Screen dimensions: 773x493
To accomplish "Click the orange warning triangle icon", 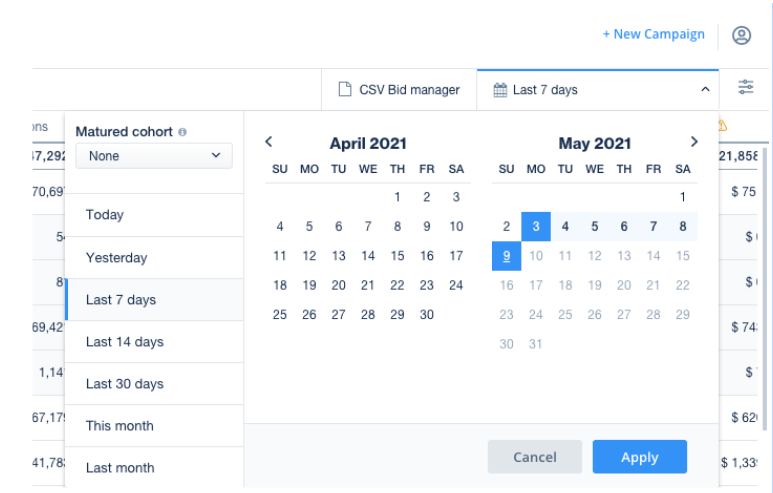I will click(722, 125).
